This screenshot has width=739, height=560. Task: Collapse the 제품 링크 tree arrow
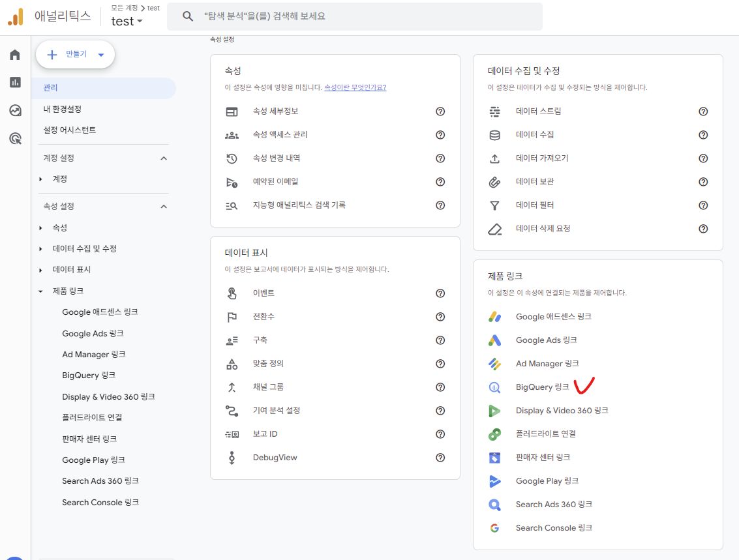[41, 291]
